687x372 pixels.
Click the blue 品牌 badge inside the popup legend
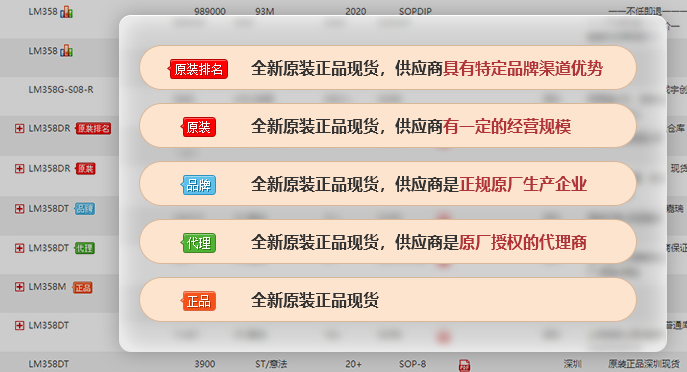click(198, 185)
